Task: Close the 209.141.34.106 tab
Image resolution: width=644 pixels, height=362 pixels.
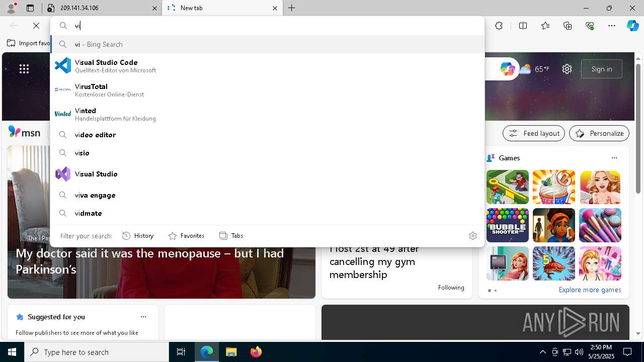Action: click(155, 8)
